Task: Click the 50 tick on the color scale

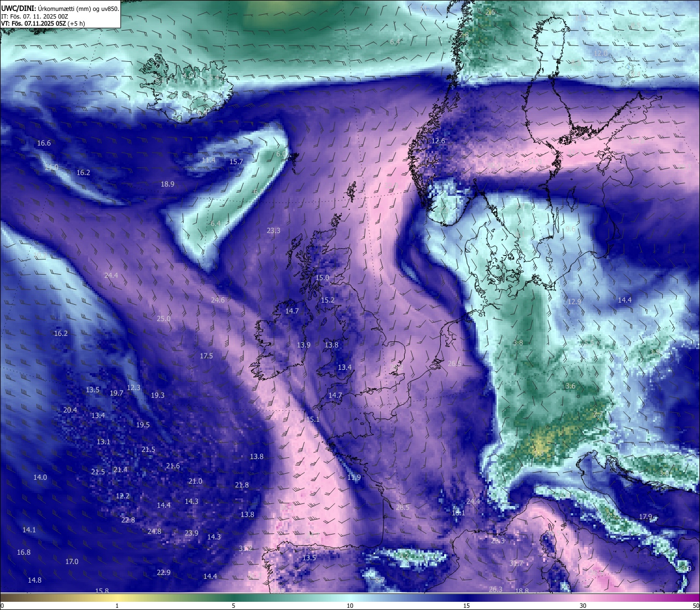Action: click(x=696, y=606)
